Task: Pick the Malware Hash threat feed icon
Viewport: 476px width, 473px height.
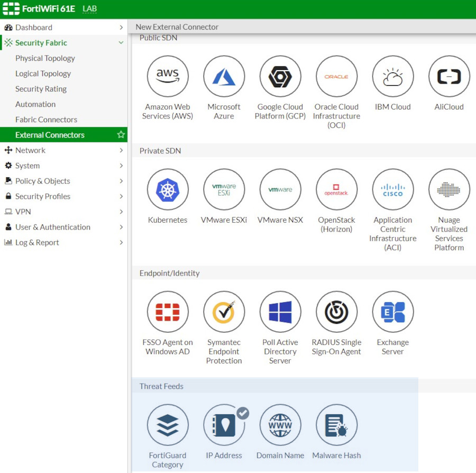Action: coord(336,425)
